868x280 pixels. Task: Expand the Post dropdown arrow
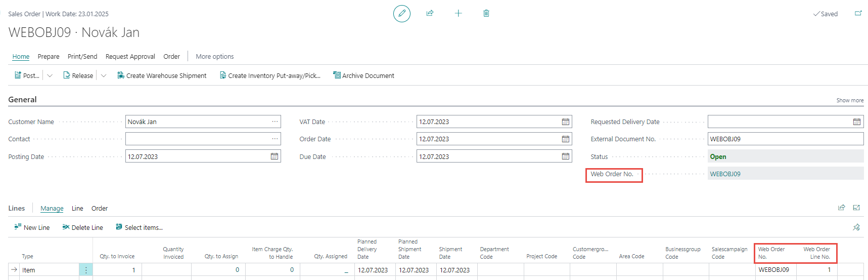(x=50, y=76)
